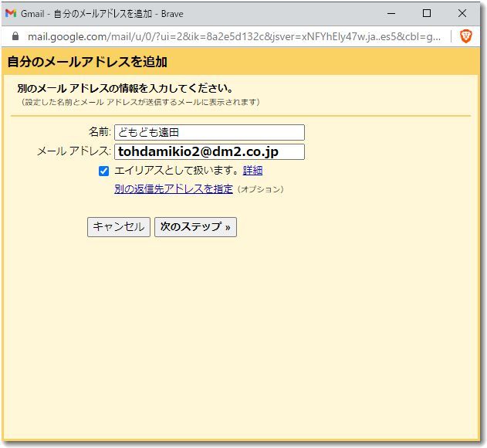Image resolution: width=487 pixels, height=448 pixels.
Task: Focus the メール アドレス input field
Action: coord(209,151)
